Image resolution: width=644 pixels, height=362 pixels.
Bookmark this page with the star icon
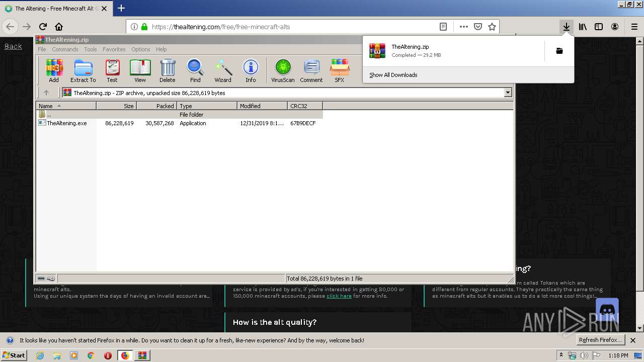coord(492,27)
